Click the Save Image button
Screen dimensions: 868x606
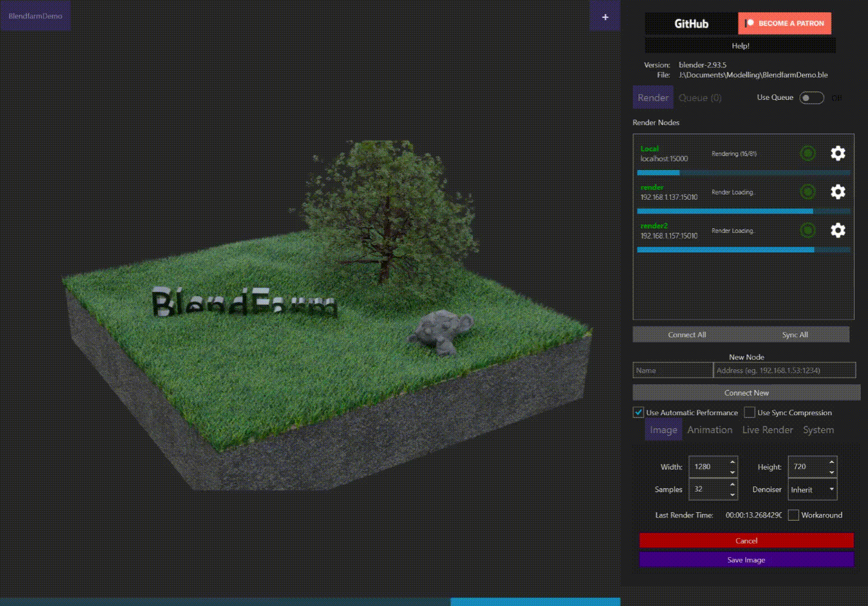(x=746, y=560)
